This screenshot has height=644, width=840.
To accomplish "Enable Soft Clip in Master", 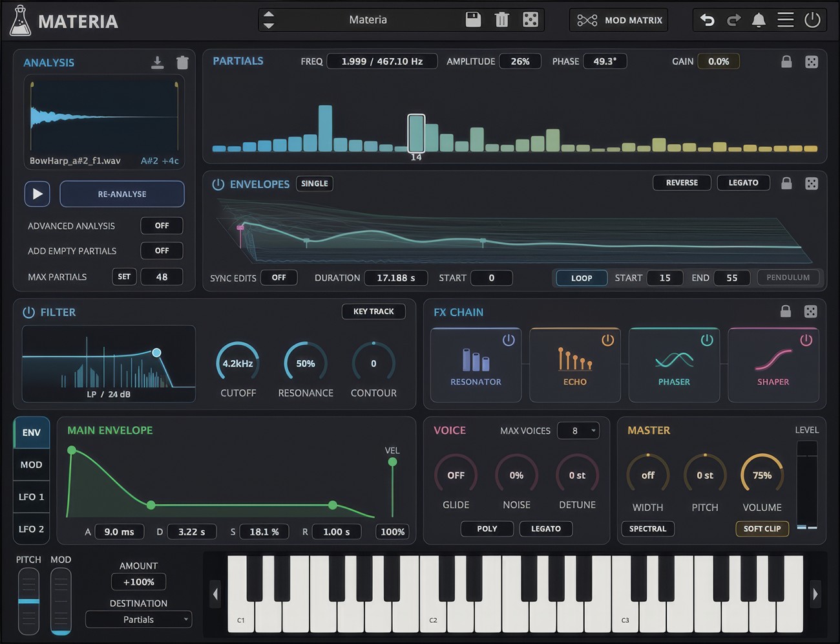I will pos(762,529).
